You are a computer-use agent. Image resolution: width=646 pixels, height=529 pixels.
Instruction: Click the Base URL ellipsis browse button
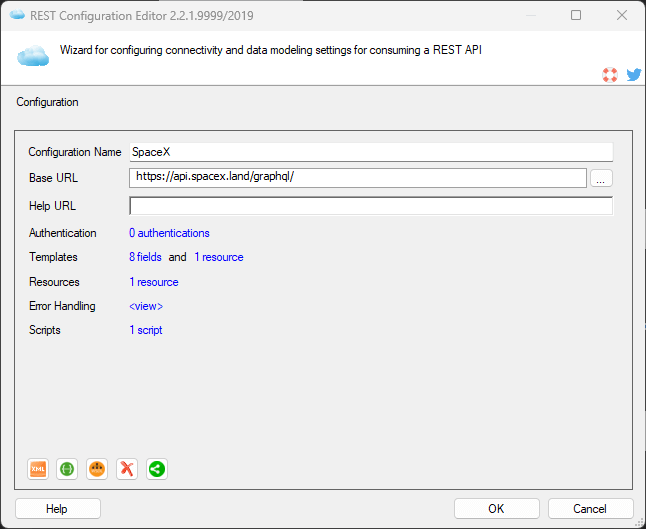[x=601, y=178]
